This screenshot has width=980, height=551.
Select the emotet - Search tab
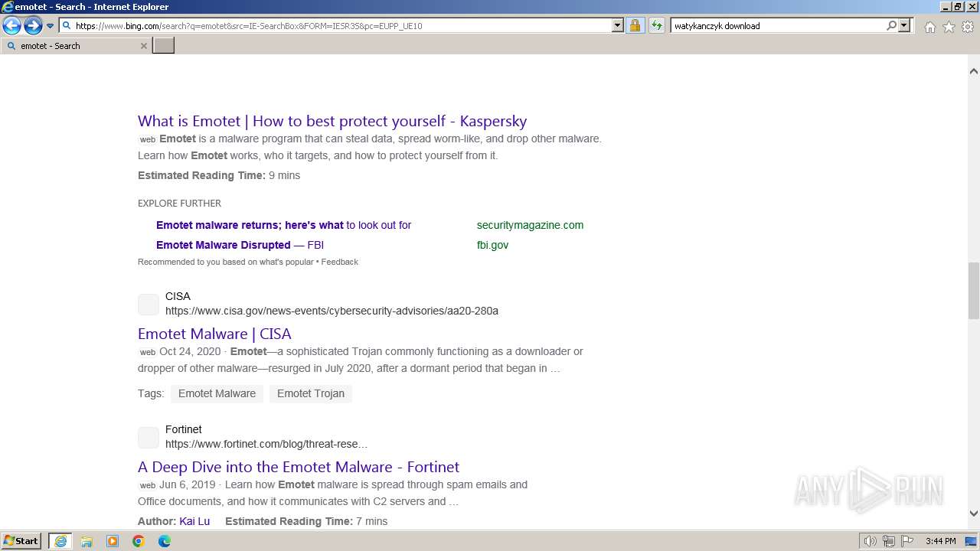76,46
